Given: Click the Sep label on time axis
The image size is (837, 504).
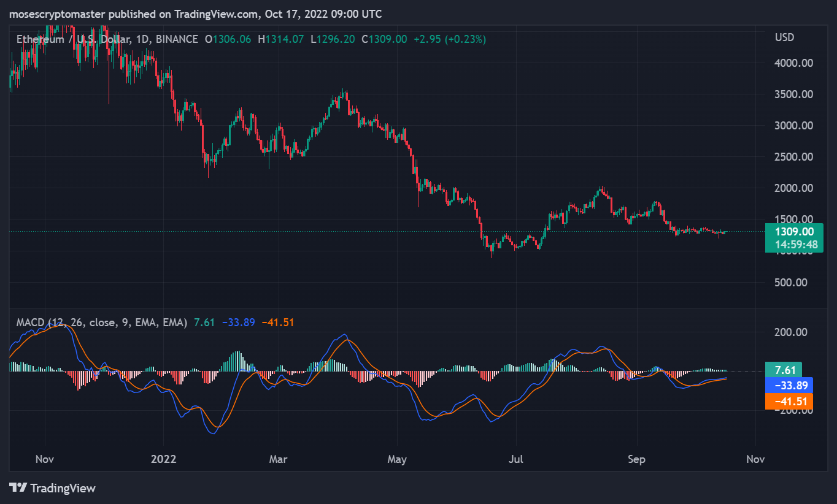Looking at the screenshot, I should pyautogui.click(x=636, y=459).
